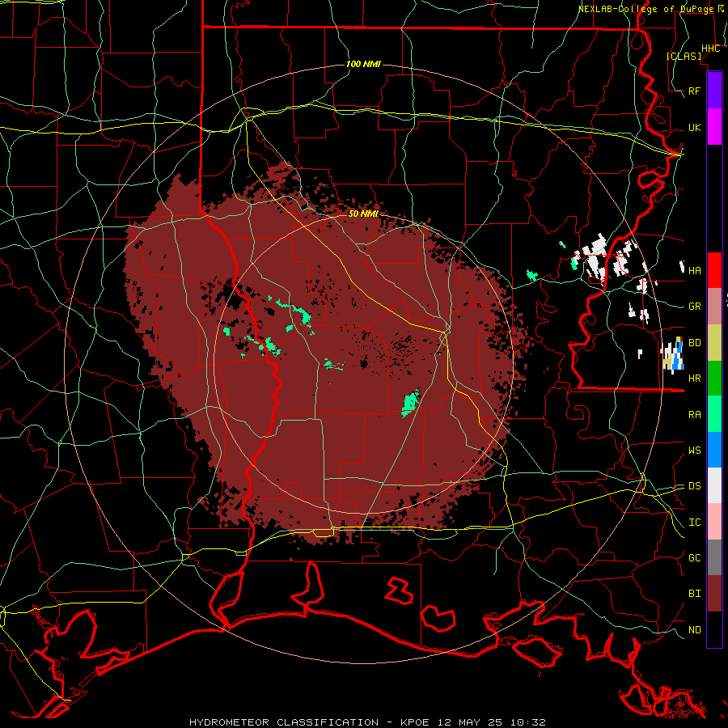Click the HR legend label
The image size is (728, 728).
(694, 379)
